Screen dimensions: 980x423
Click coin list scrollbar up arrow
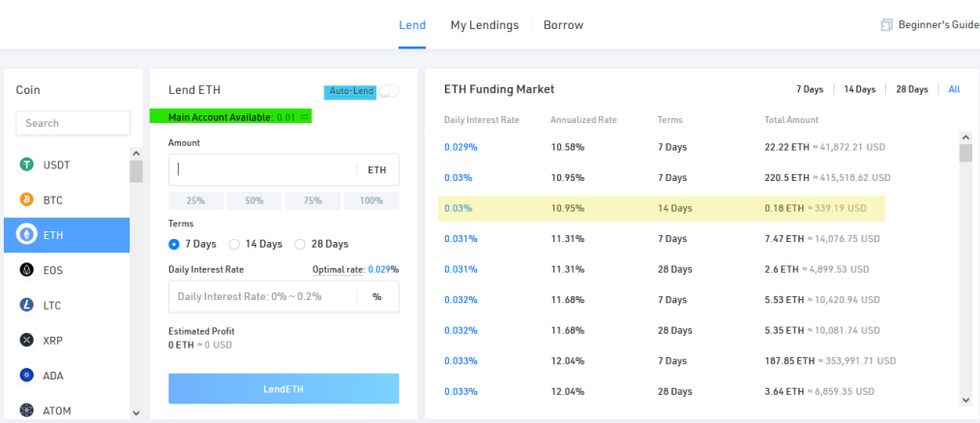[x=136, y=153]
